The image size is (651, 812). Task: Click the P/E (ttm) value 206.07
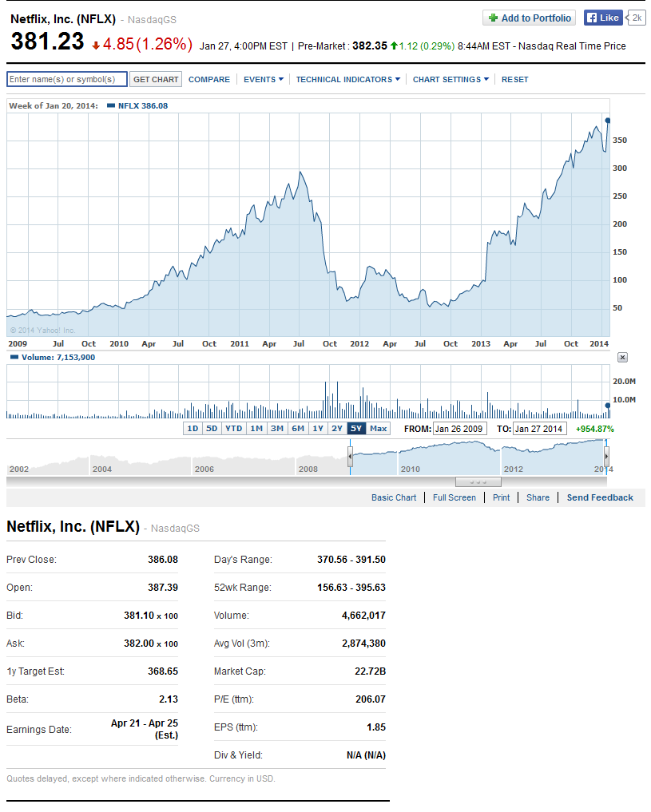pos(371,699)
